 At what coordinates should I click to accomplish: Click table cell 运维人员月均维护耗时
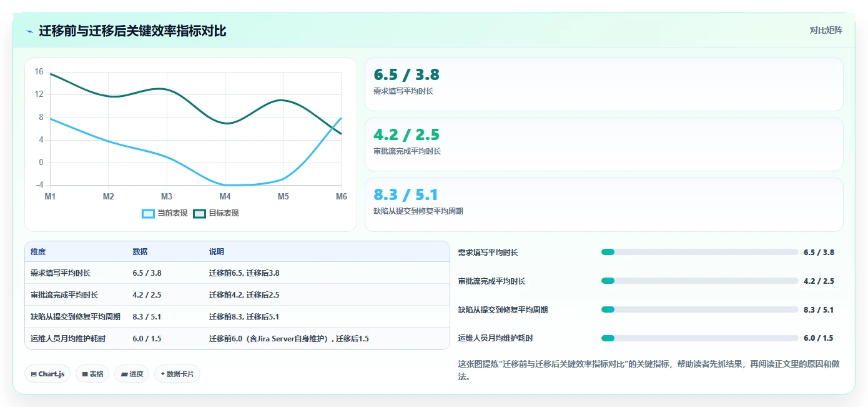68,339
